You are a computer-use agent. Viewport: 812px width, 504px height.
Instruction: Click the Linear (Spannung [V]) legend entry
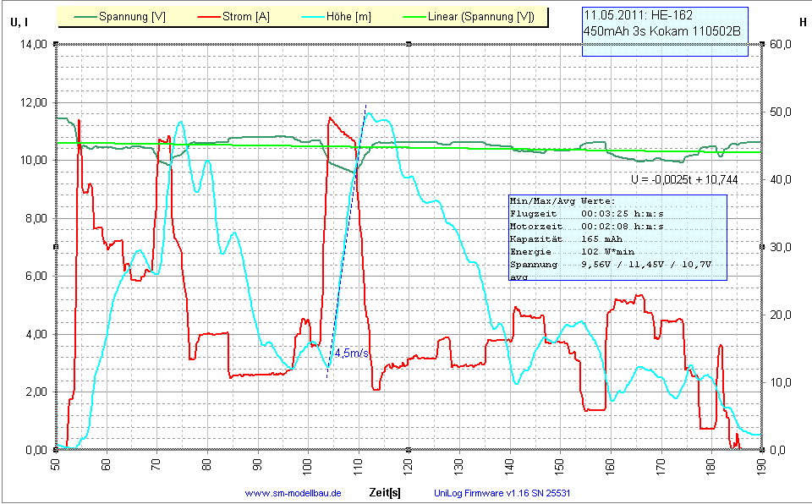coord(480,17)
